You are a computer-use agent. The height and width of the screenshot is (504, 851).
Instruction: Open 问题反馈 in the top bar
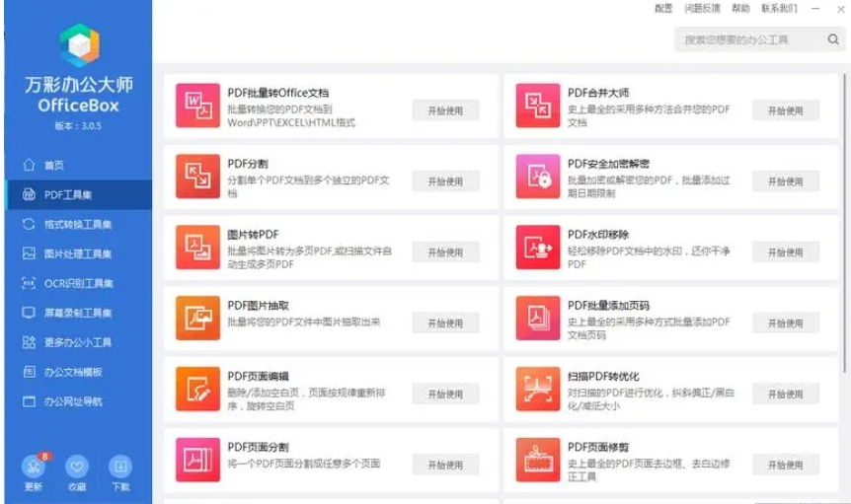click(702, 8)
